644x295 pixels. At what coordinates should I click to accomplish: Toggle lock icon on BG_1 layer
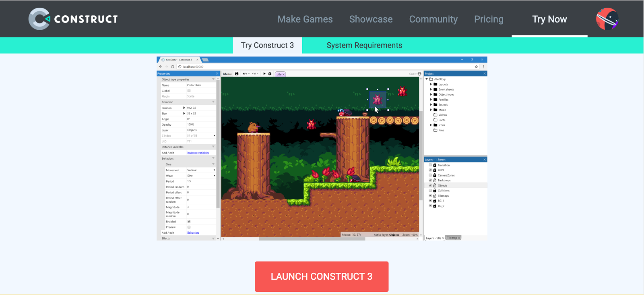point(435,201)
